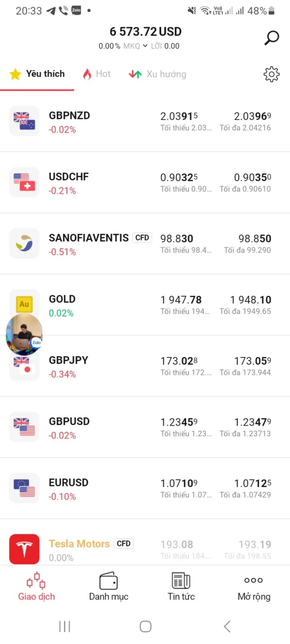This screenshot has height=644, width=290.
Task: Tap the GOLD Au symbol icon
Action: (x=24, y=302)
